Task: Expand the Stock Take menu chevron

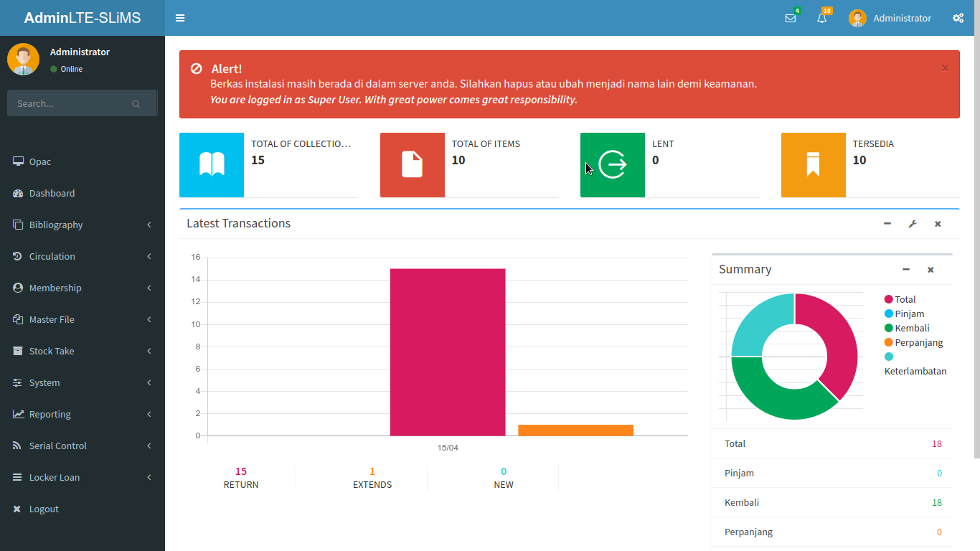Action: click(x=149, y=352)
